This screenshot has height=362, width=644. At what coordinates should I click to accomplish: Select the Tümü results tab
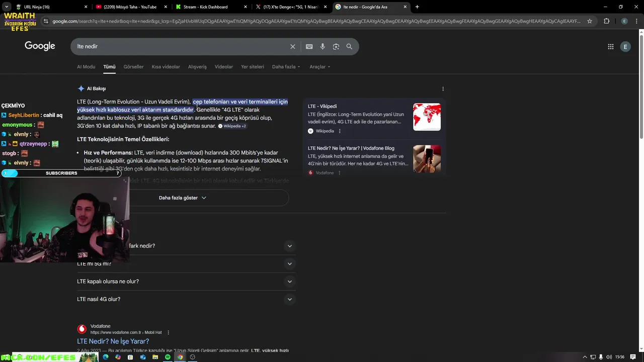pos(109,67)
